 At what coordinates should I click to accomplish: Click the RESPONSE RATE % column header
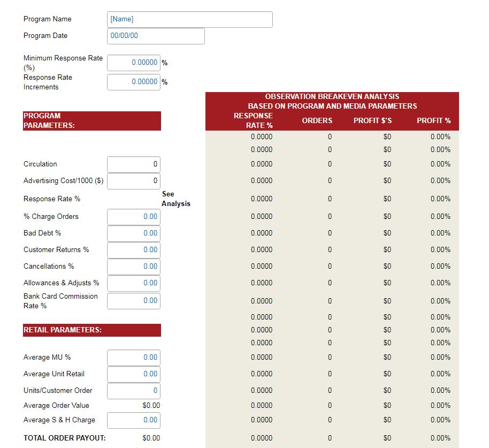tap(253, 120)
